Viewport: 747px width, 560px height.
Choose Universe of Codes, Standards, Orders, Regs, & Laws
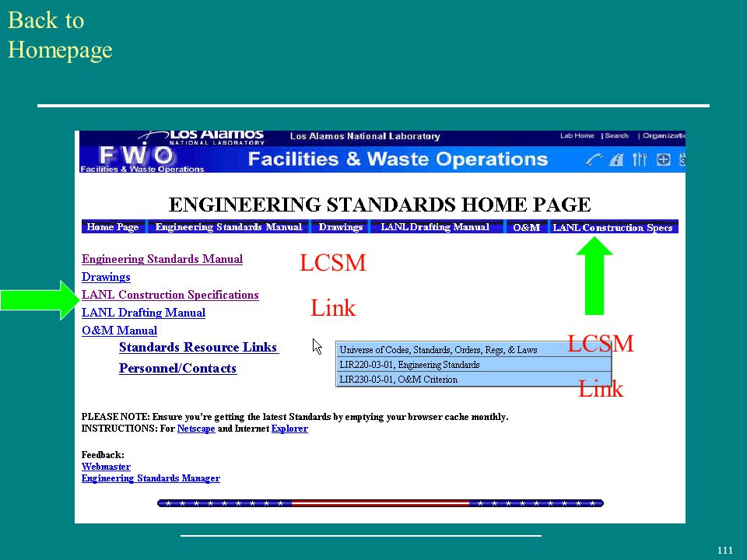[x=474, y=350]
